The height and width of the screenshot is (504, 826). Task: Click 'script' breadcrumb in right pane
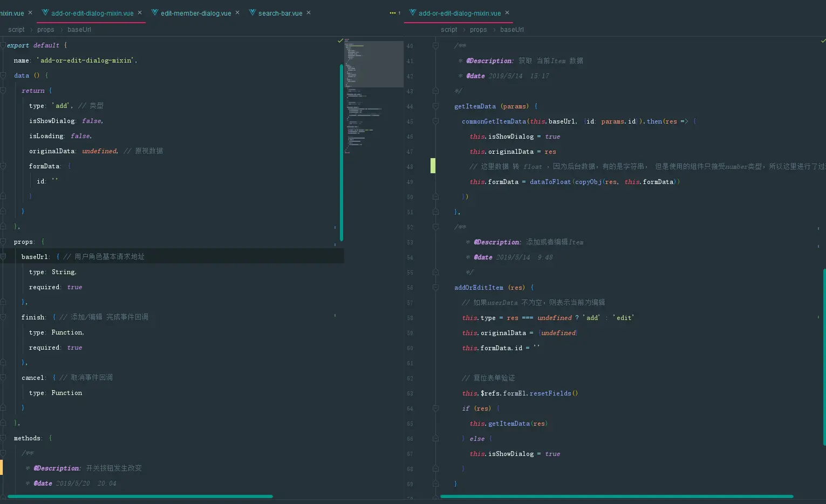449,30
